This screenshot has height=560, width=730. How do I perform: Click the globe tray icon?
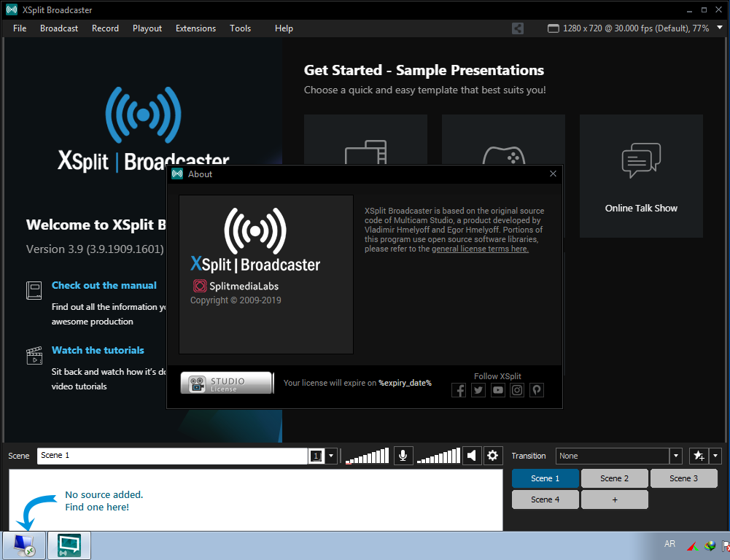[x=710, y=545]
